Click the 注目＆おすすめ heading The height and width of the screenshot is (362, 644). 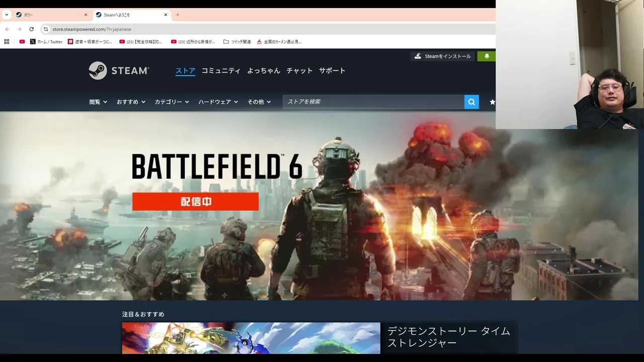[143, 314]
